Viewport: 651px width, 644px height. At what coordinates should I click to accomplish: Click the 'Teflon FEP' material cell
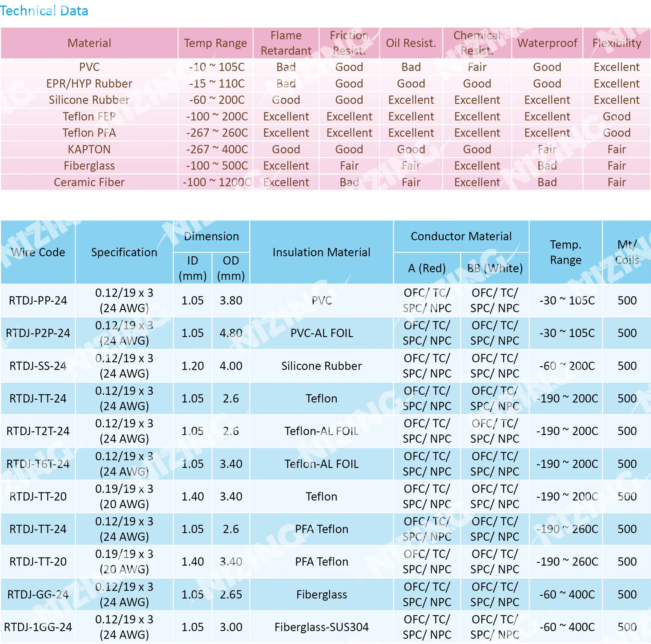pyautogui.click(x=89, y=117)
